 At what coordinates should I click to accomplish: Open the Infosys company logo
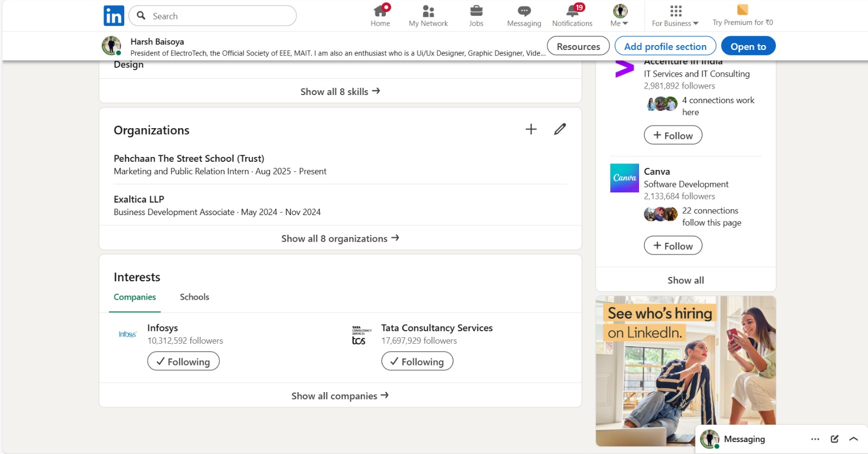coord(127,334)
